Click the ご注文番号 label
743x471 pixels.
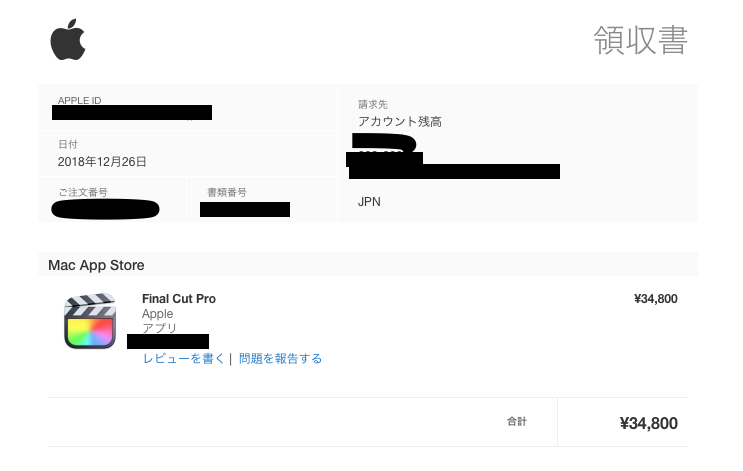click(83, 191)
